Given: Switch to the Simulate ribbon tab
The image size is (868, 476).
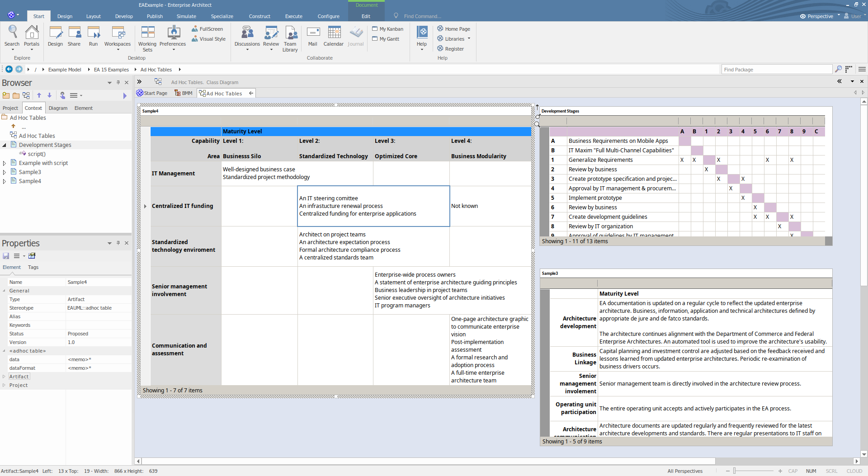Looking at the screenshot, I should [186, 16].
